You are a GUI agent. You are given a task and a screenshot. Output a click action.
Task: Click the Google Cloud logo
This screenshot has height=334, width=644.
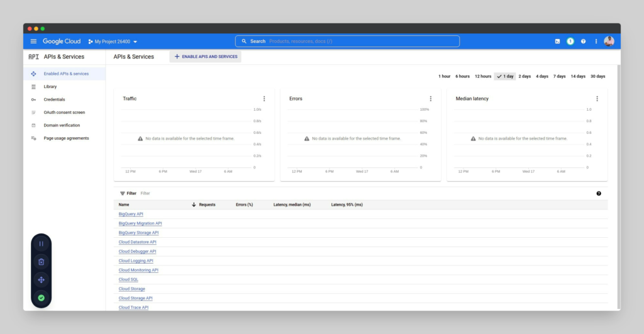62,41
